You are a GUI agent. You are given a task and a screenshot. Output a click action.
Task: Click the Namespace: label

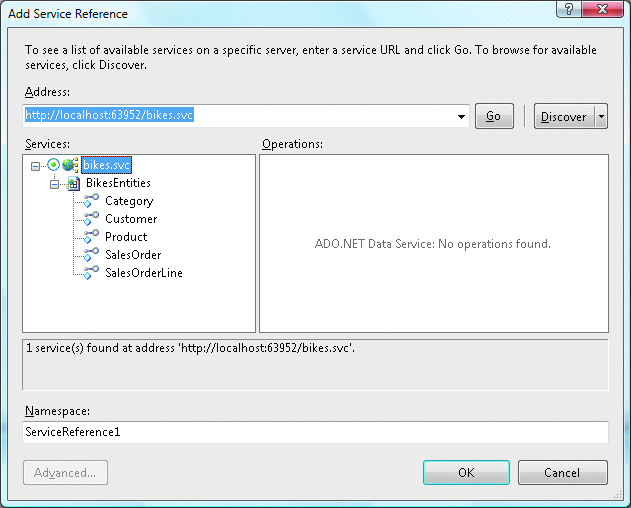pos(57,411)
